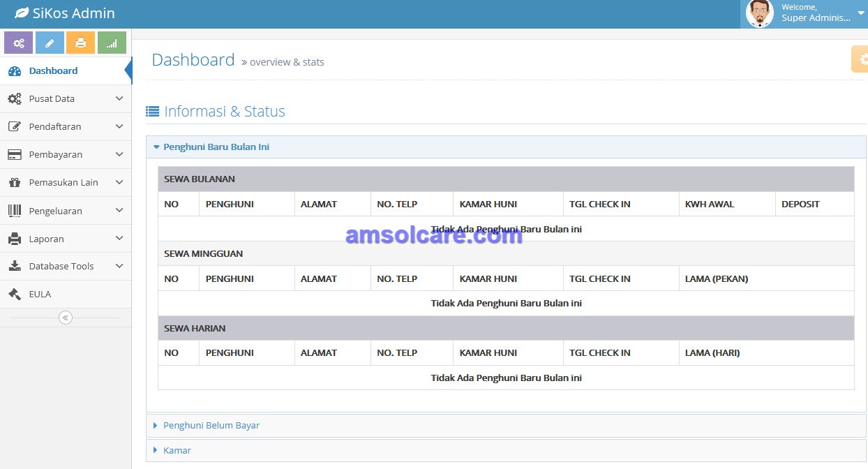Open the Pusat Data menu item

[66, 99]
